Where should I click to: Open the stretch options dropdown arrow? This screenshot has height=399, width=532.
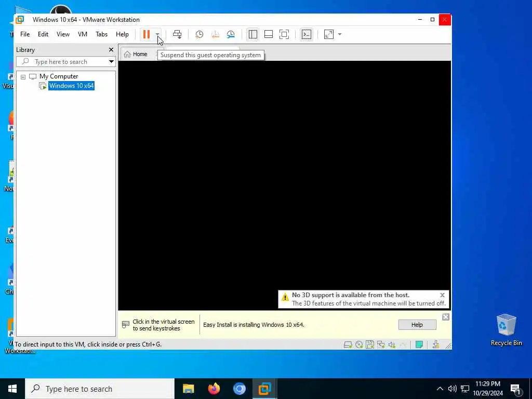point(340,34)
